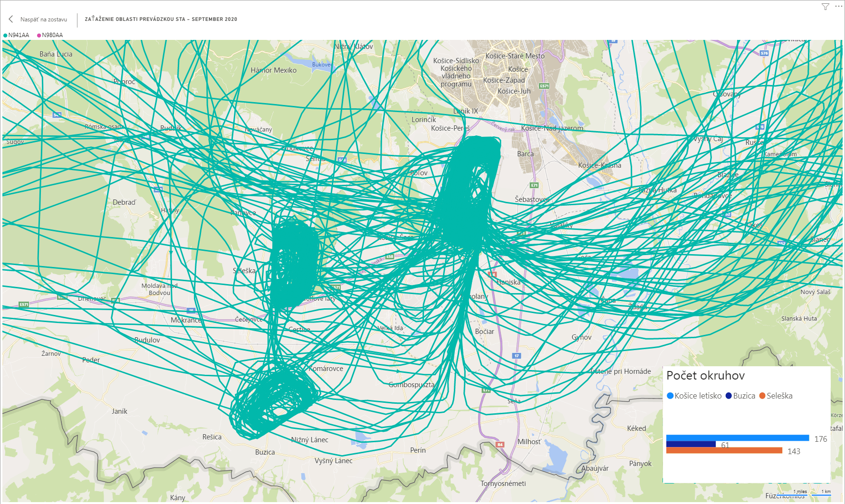Image resolution: width=845 pixels, height=504 pixels.
Task: Click the Košice-Staré Mesto map label
Action: point(515,56)
